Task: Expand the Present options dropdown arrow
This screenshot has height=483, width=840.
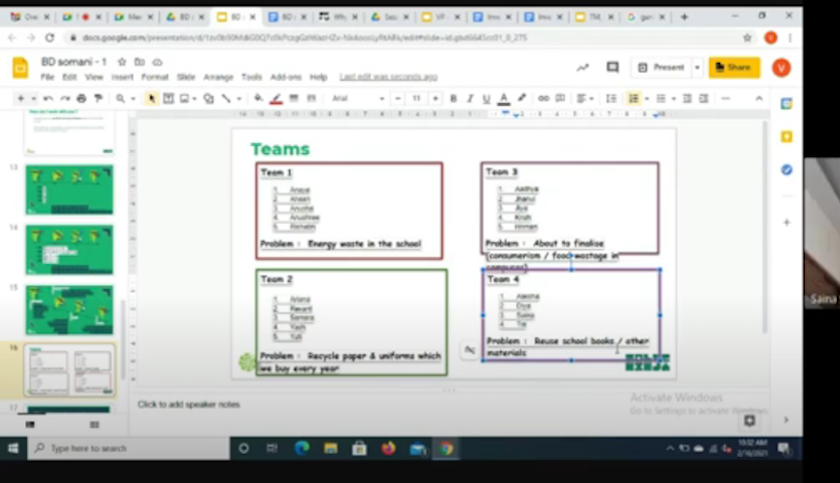Action: point(697,67)
